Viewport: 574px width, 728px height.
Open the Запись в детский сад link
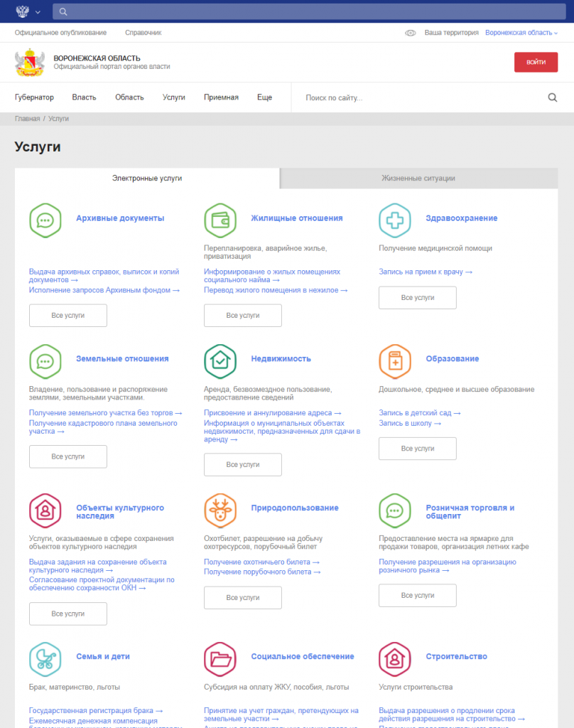tap(419, 413)
